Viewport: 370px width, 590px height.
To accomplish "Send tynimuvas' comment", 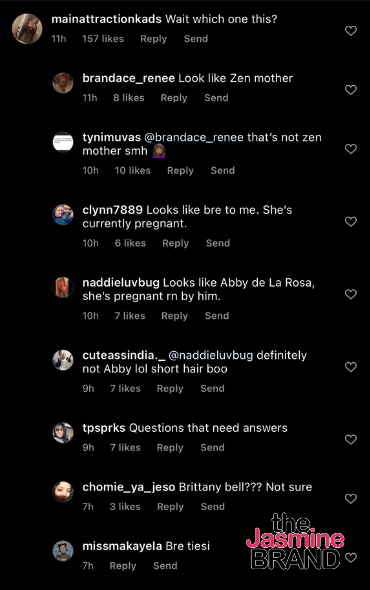I will click(223, 170).
